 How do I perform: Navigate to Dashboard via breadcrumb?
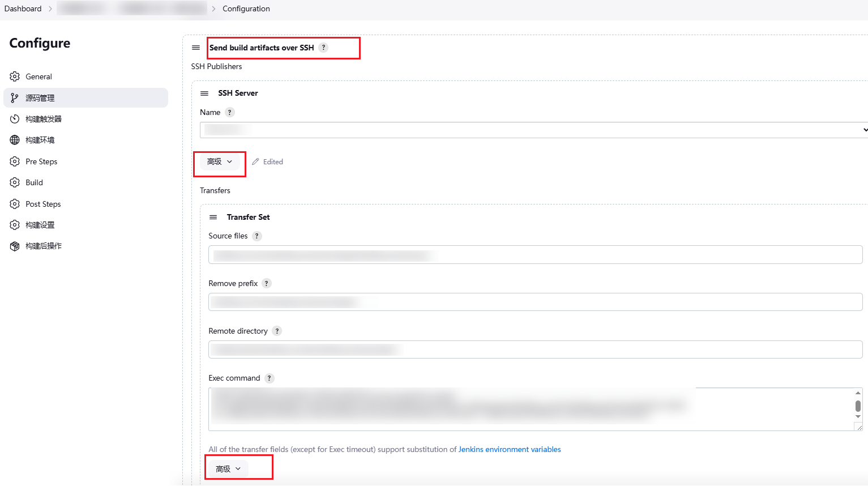pos(23,8)
